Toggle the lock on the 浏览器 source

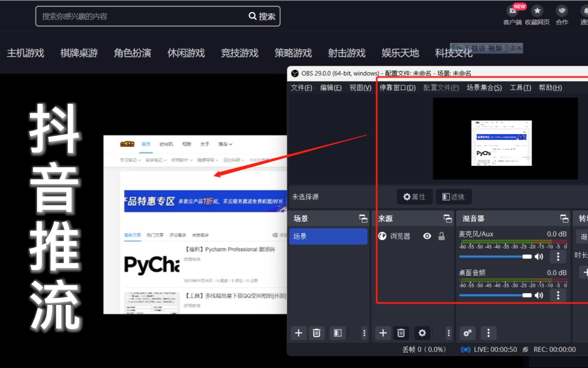[441, 236]
